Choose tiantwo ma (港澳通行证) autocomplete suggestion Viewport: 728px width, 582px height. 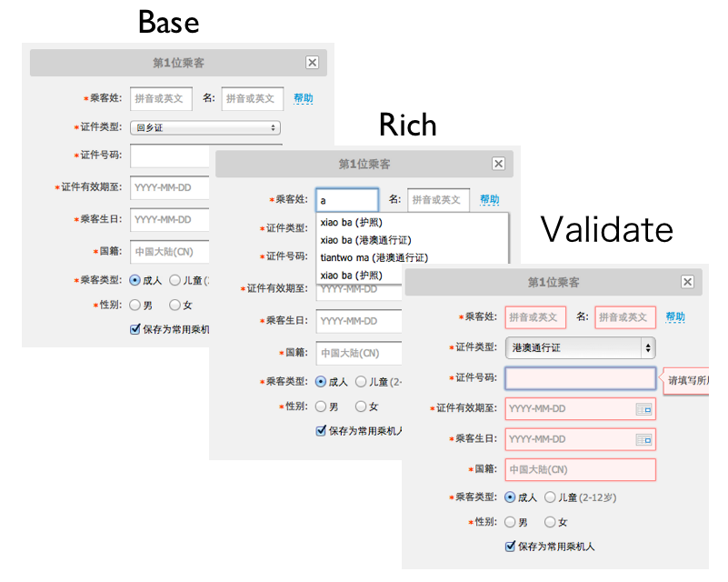(374, 257)
